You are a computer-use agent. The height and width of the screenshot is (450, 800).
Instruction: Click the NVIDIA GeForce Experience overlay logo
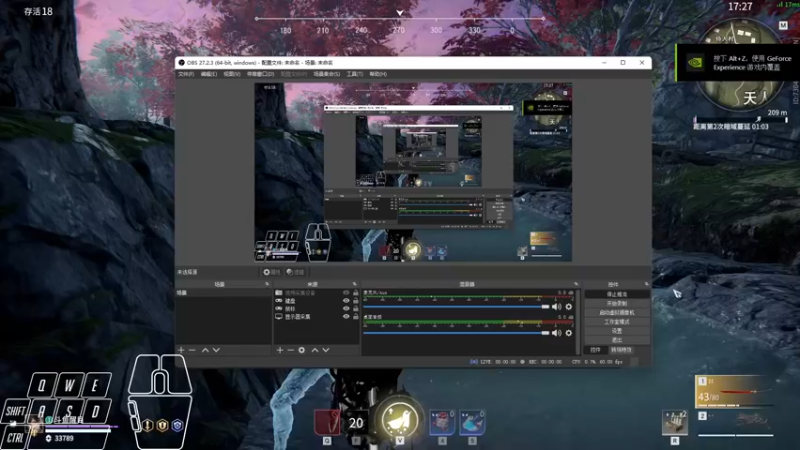click(x=695, y=63)
